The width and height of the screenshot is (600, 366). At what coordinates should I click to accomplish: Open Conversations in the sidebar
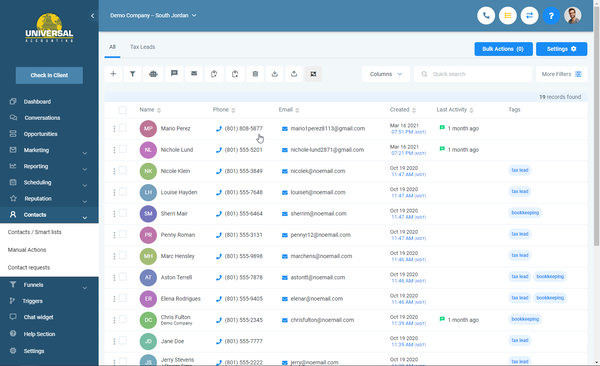point(42,118)
